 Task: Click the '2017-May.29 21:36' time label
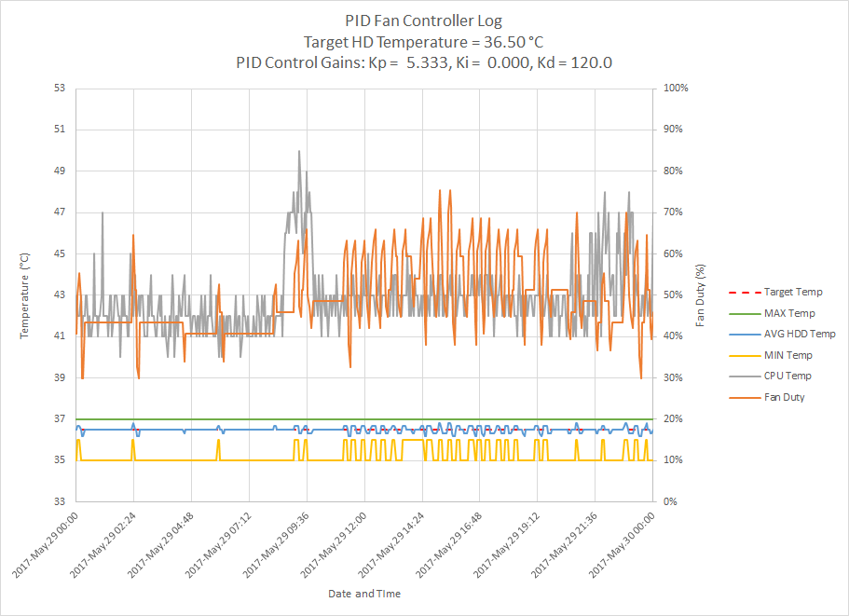tap(566, 544)
